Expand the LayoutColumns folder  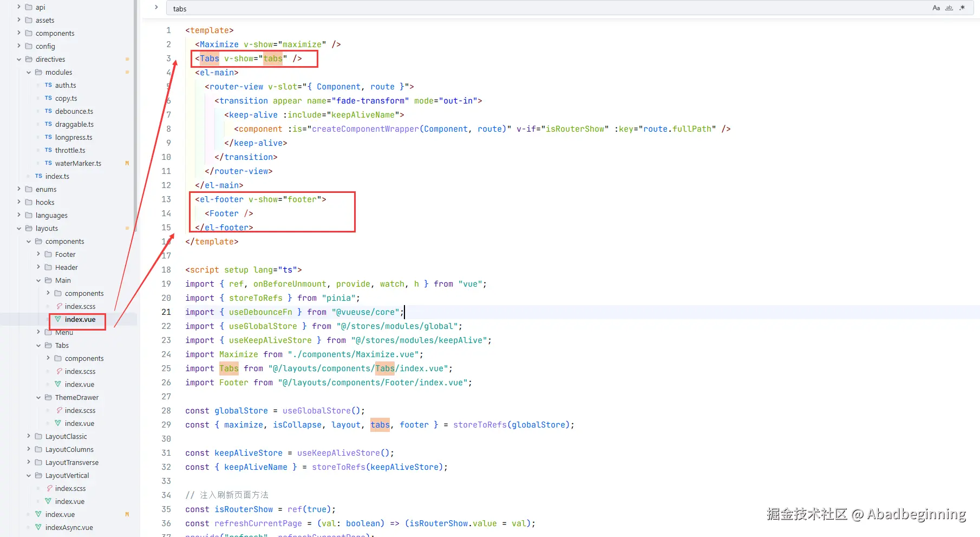29,449
